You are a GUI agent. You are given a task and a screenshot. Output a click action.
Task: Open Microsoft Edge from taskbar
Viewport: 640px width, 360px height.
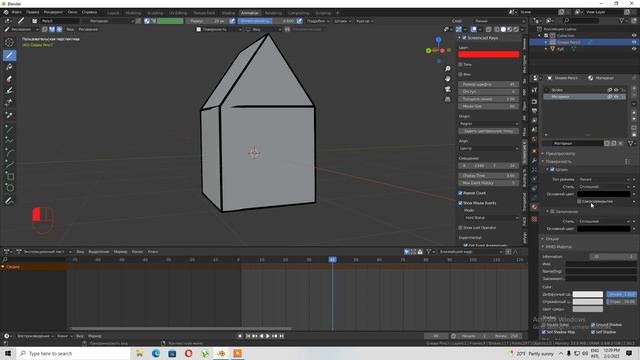click(156, 353)
